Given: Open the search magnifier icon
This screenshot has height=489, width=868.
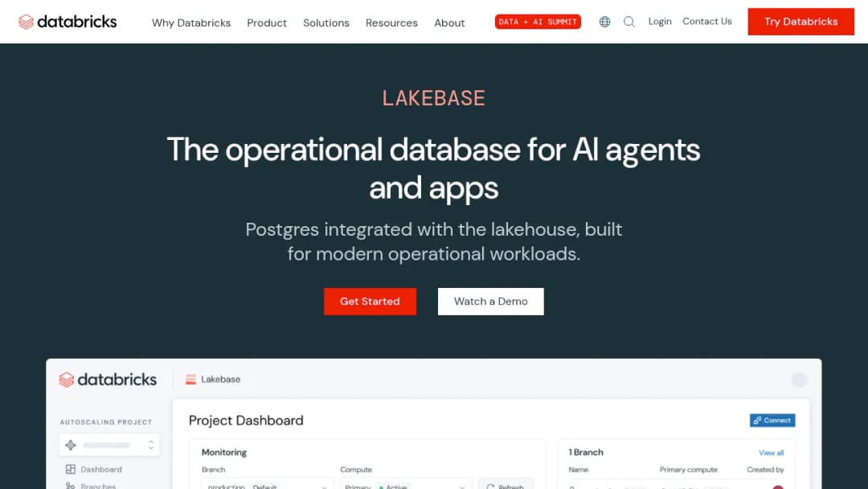Looking at the screenshot, I should point(628,22).
